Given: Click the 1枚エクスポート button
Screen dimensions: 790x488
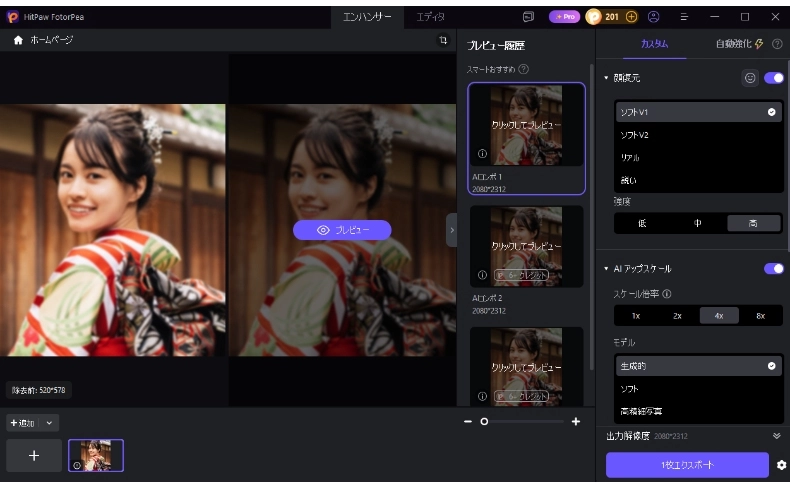Looking at the screenshot, I should point(687,465).
